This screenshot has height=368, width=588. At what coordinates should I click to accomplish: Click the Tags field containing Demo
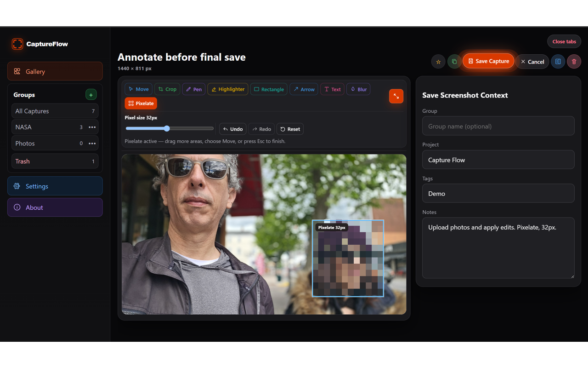tap(498, 193)
